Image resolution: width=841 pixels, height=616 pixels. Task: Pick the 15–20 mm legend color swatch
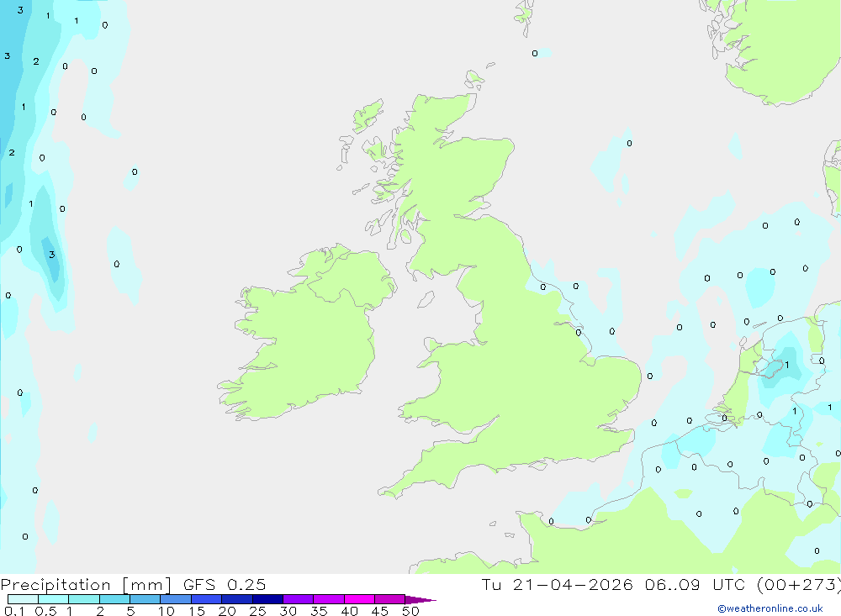207,599
